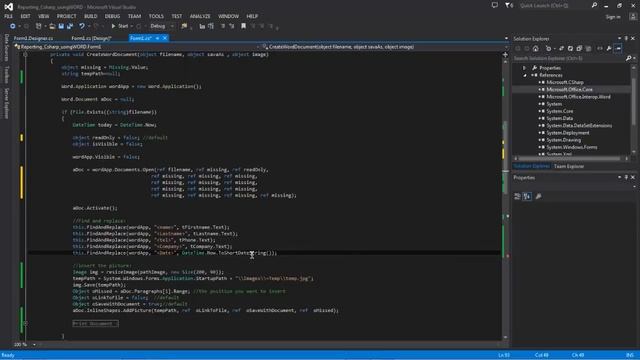Click Solution Explorer Properties wrench icon

coord(609,49)
